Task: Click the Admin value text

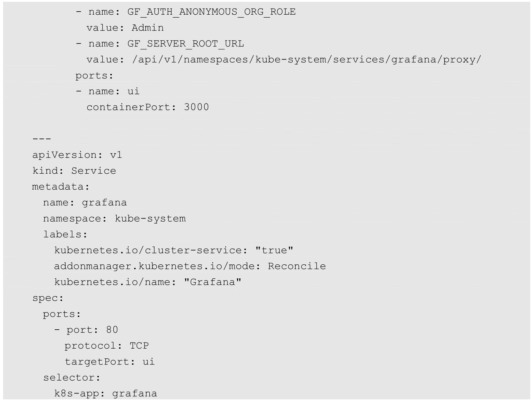Action: (x=148, y=28)
